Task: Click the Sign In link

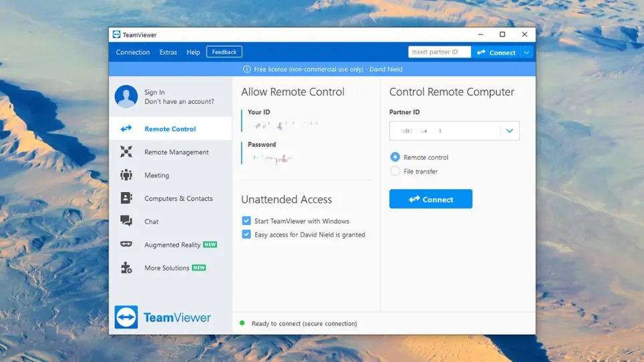Action: point(154,93)
